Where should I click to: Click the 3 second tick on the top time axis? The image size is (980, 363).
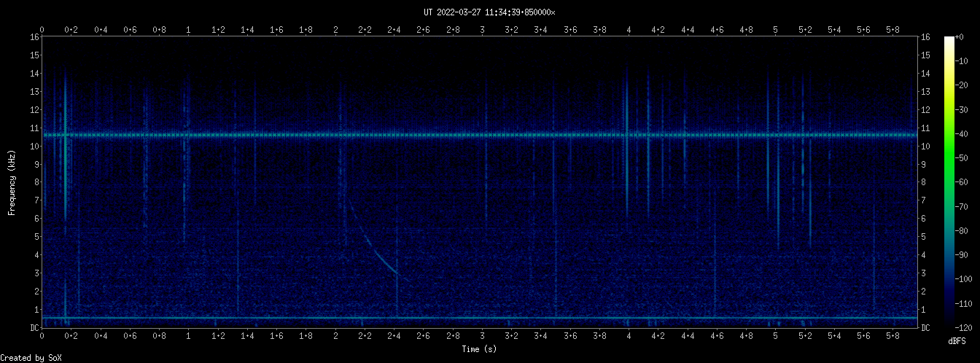(483, 29)
